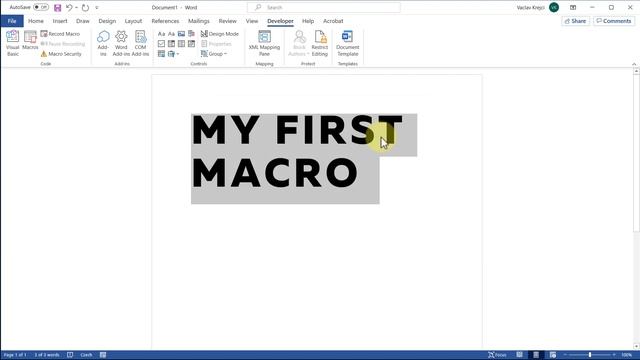Toggle Design Mode
Screen dimensions: 640x360
[220, 34]
